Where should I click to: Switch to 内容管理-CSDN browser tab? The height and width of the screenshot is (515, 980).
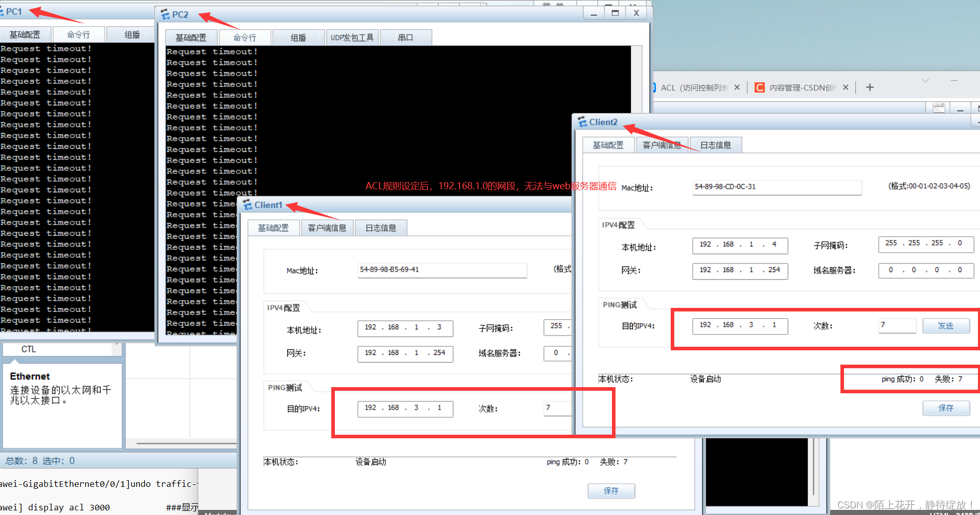pos(803,87)
